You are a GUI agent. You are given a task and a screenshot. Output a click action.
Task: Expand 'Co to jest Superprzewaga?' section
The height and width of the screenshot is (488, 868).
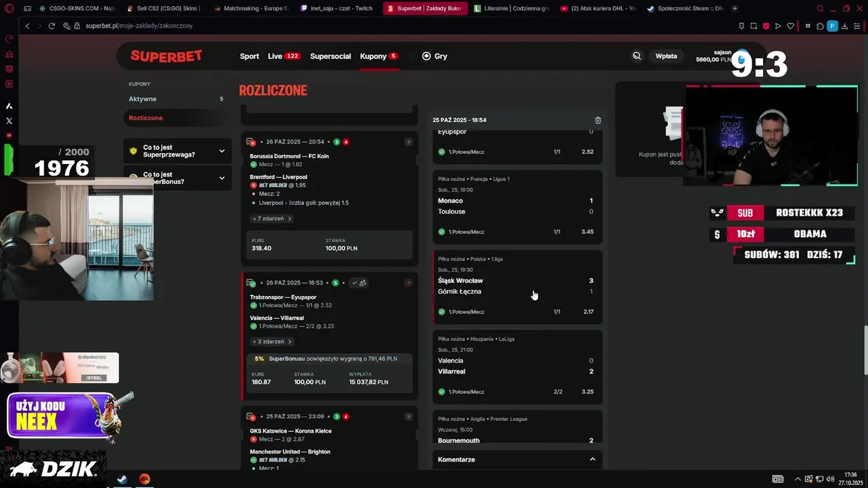click(x=178, y=150)
